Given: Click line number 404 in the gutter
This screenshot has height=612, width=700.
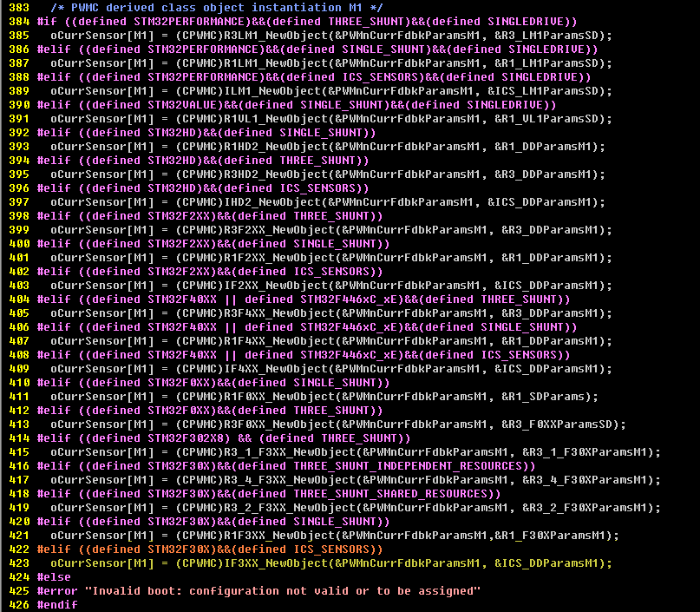Looking at the screenshot, I should pos(19,299).
